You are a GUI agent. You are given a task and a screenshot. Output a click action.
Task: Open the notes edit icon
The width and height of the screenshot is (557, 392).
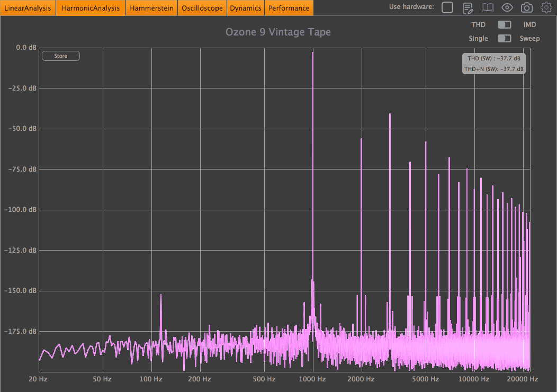468,8
